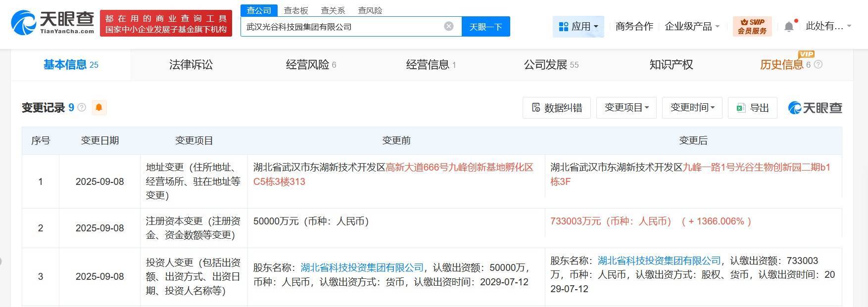The width and height of the screenshot is (868, 307).
Task: Open notifications bell icon
Action: click(789, 26)
